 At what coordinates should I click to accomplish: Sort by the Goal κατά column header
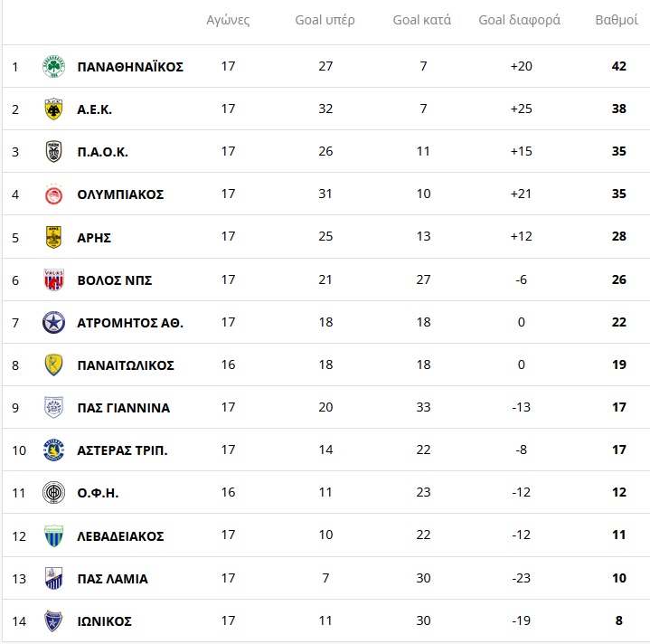[422, 20]
